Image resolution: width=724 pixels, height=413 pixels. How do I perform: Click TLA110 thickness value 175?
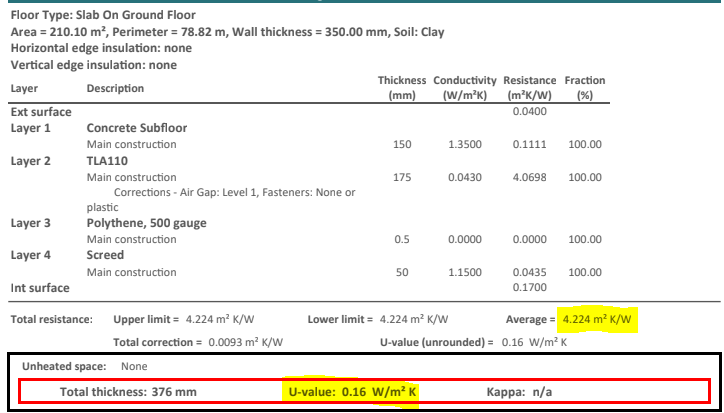(402, 177)
